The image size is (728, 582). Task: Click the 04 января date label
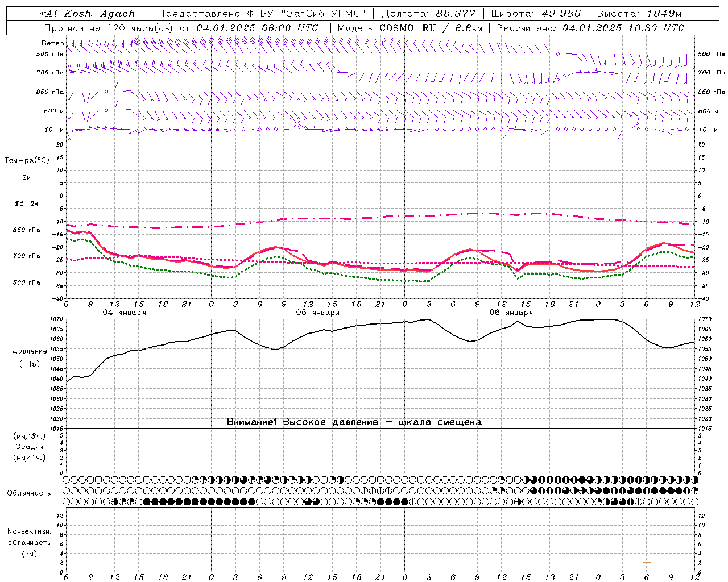click(x=125, y=313)
